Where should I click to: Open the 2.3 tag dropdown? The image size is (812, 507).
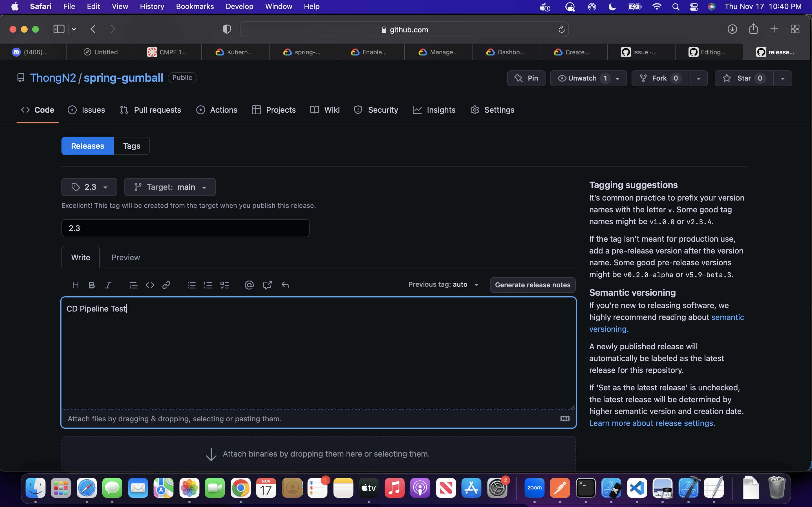coord(89,187)
